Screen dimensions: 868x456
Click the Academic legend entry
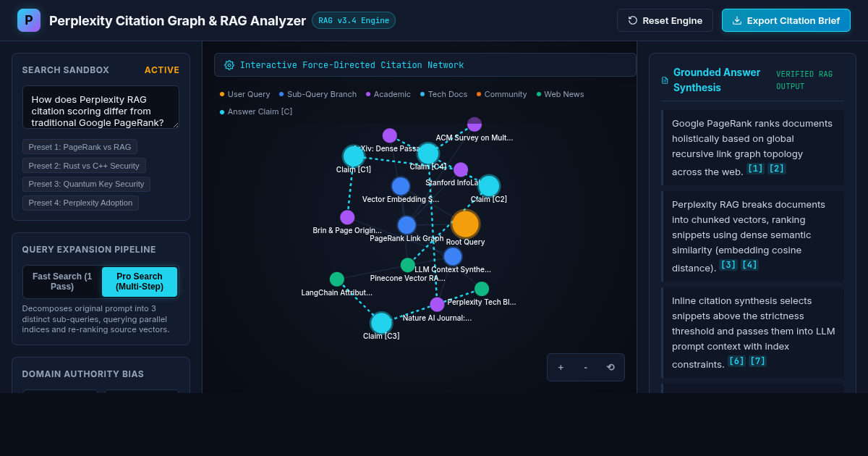pos(388,94)
